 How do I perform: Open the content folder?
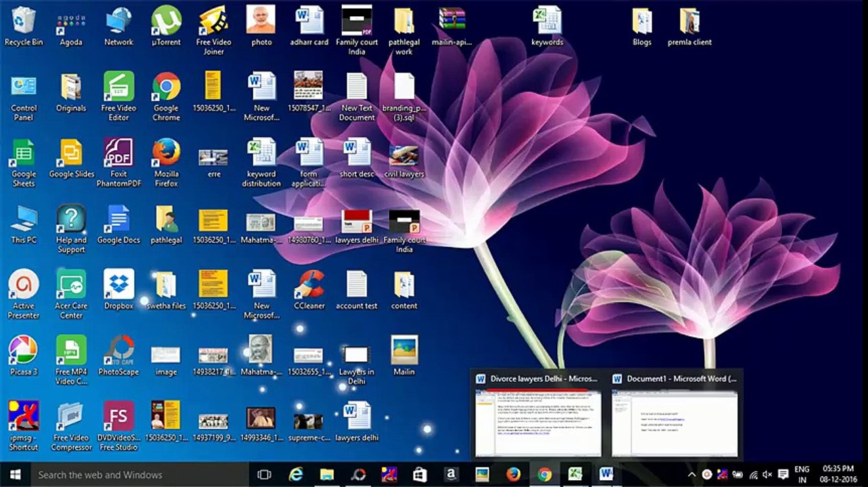coord(404,290)
